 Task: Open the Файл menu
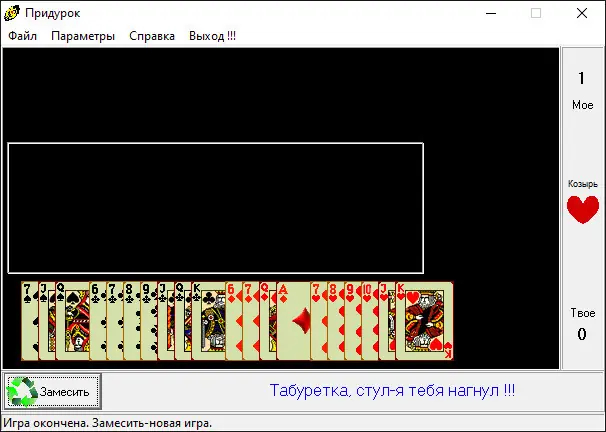pyautogui.click(x=22, y=36)
